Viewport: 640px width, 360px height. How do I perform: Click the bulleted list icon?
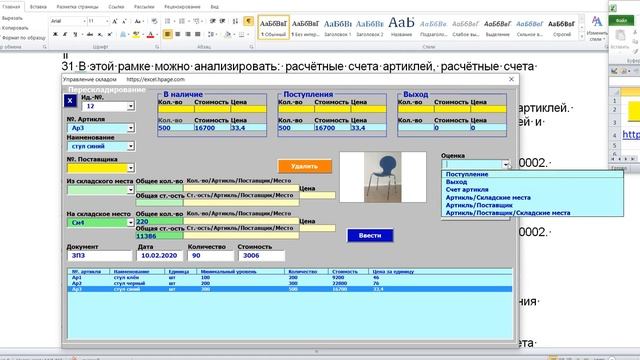pos(168,21)
